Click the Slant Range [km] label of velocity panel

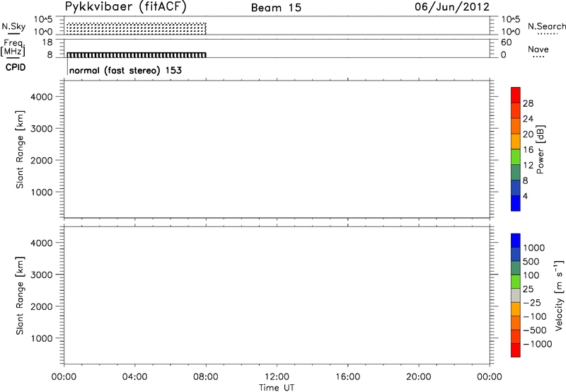pyautogui.click(x=20, y=296)
